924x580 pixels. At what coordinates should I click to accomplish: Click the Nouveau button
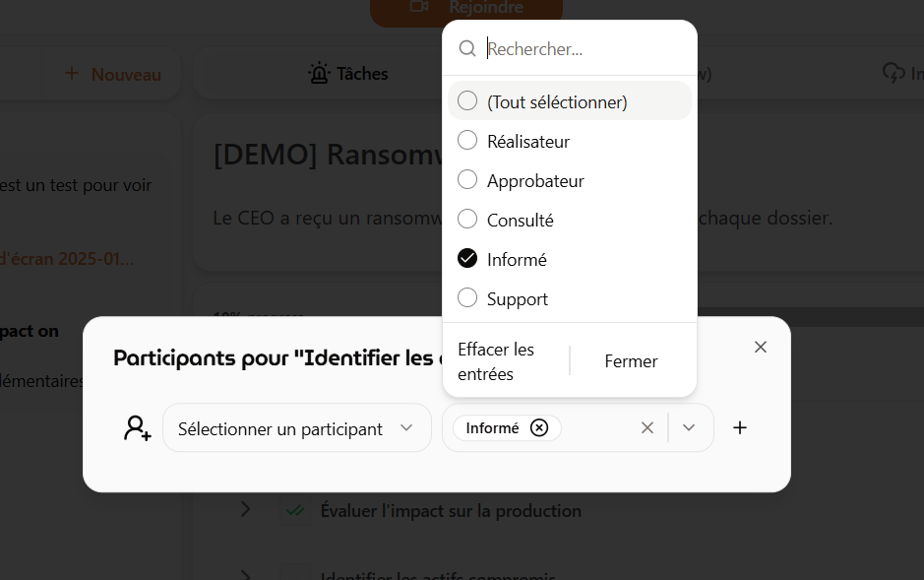pyautogui.click(x=112, y=74)
